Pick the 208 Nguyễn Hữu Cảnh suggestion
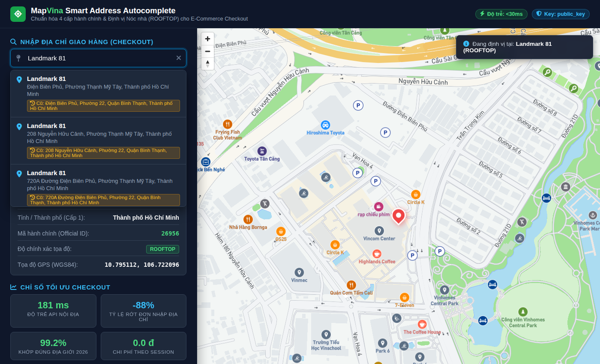Viewport: 600px width, 364px height. click(99, 140)
